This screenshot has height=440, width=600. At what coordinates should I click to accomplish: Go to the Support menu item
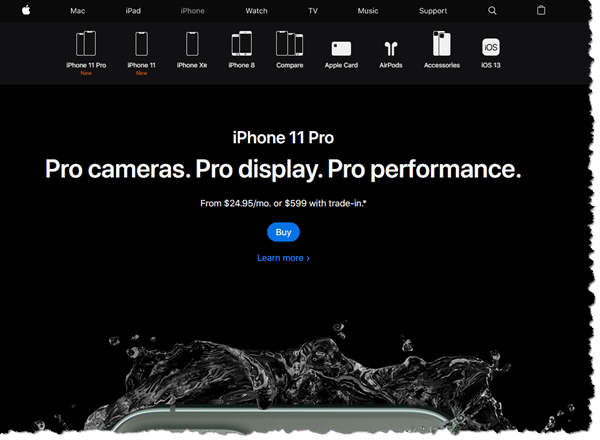[433, 10]
